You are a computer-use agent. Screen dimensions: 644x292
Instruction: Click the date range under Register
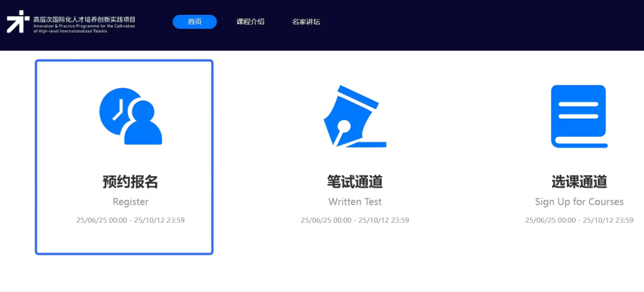pos(131,220)
